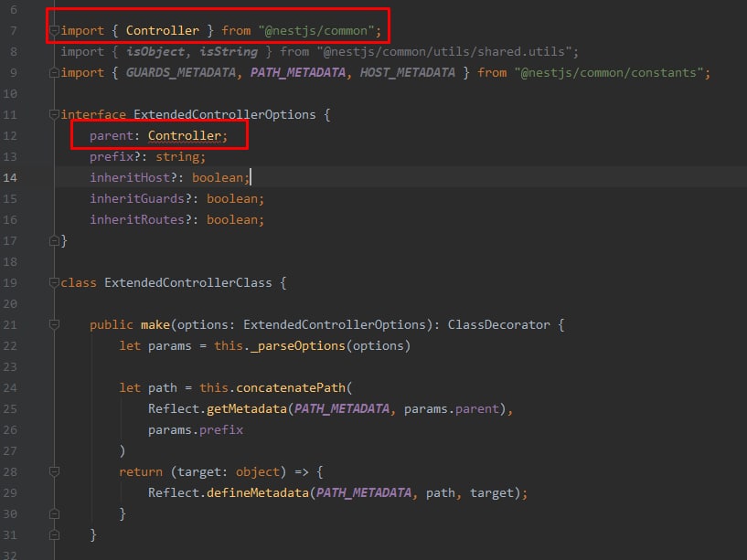Click params.parent on line 25
This screenshot has height=560, width=747.
point(452,409)
